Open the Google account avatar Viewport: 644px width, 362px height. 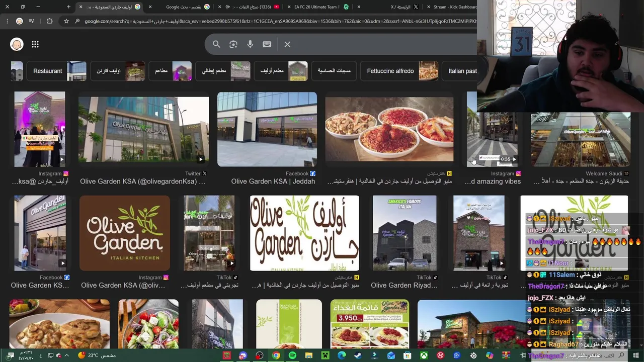tap(17, 44)
